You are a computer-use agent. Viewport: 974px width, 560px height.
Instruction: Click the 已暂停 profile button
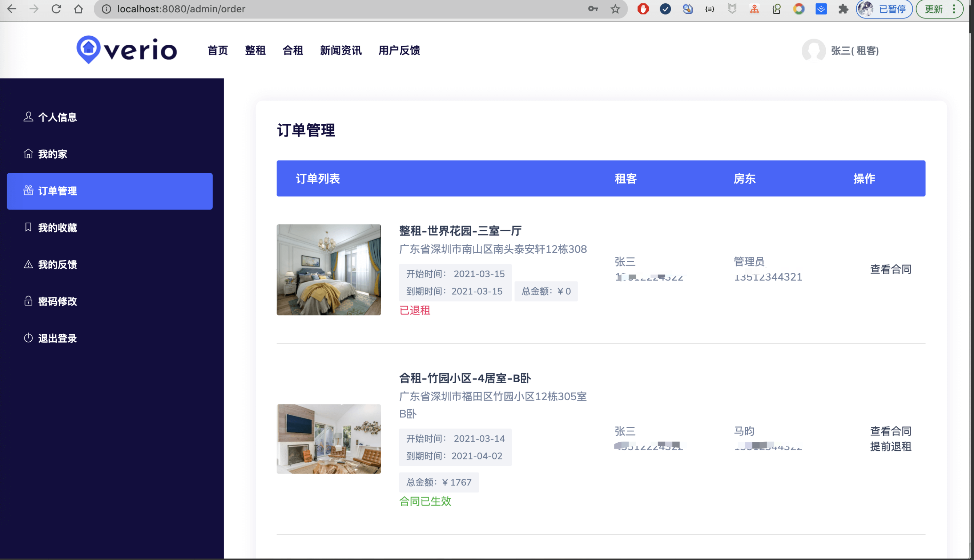[x=884, y=9]
